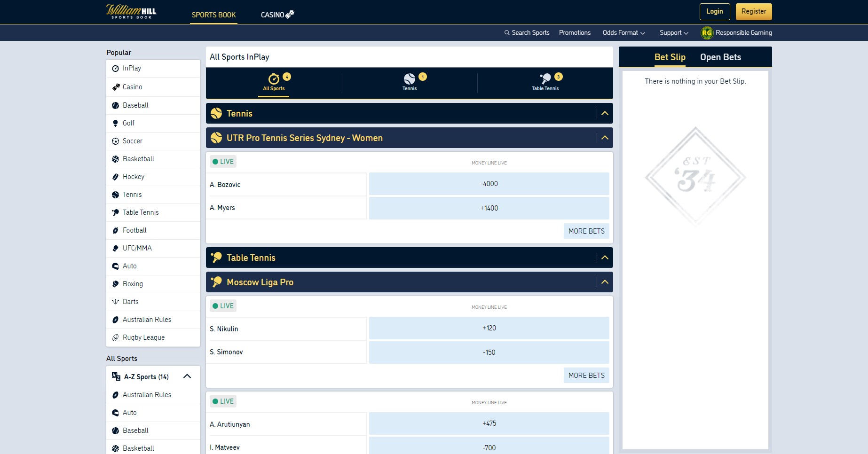Click the Tennis ball icon in Tennis header

216,113
